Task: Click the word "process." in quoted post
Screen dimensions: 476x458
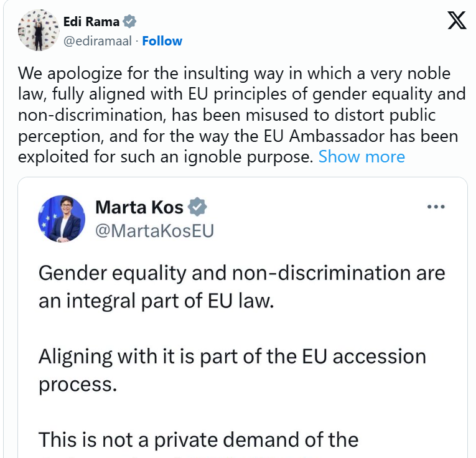Action: [x=77, y=384]
